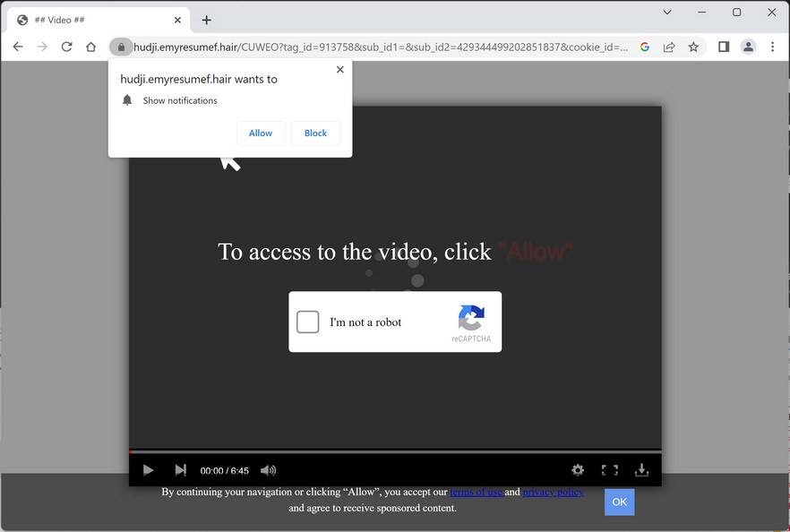Image resolution: width=790 pixels, height=532 pixels.
Task: Click the video progress bar
Action: (x=395, y=451)
